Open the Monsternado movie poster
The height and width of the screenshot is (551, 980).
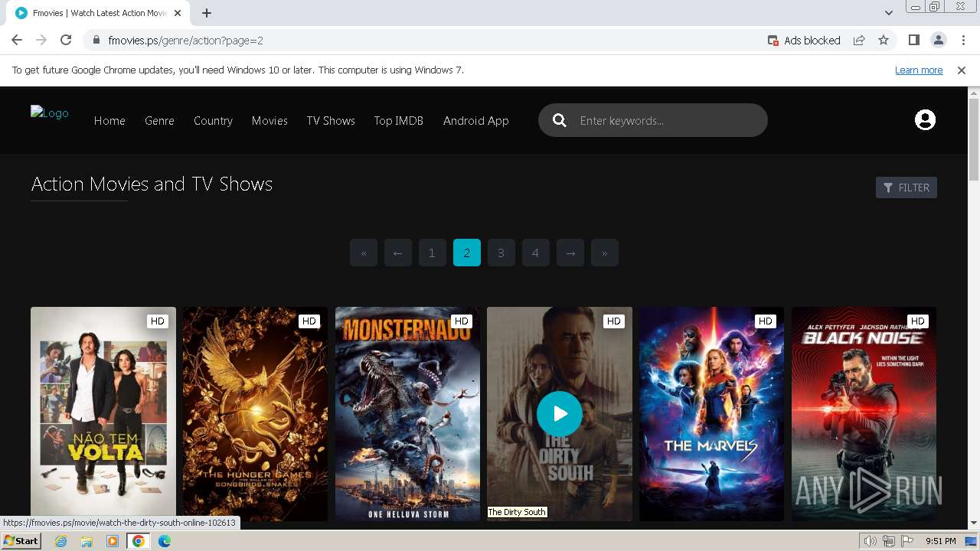tap(407, 414)
